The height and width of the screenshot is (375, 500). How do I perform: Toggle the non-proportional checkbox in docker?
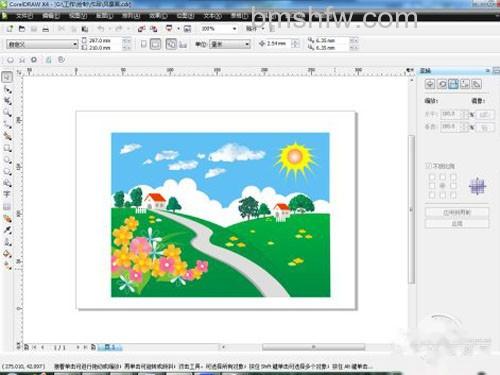[428, 166]
